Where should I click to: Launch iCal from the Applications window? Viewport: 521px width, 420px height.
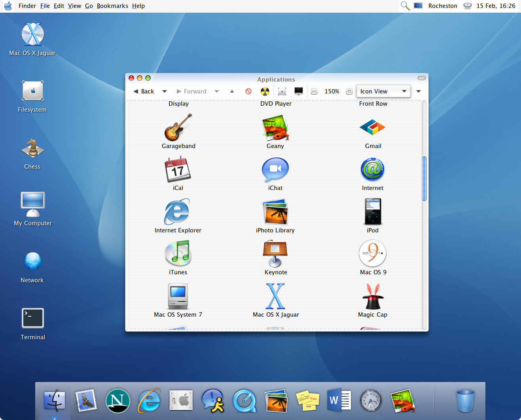click(178, 169)
